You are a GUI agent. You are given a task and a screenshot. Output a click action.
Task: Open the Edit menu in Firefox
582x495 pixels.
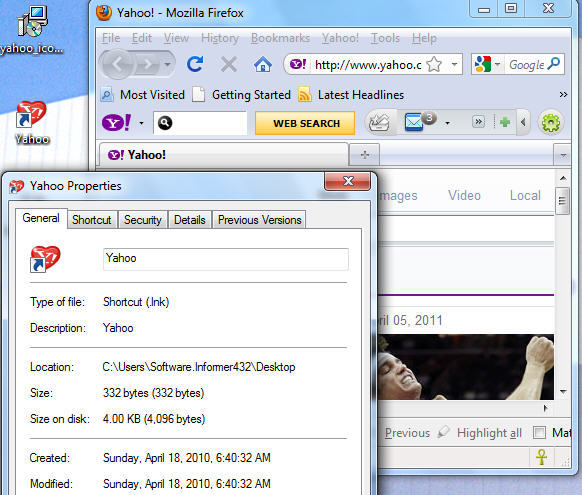pyautogui.click(x=142, y=38)
